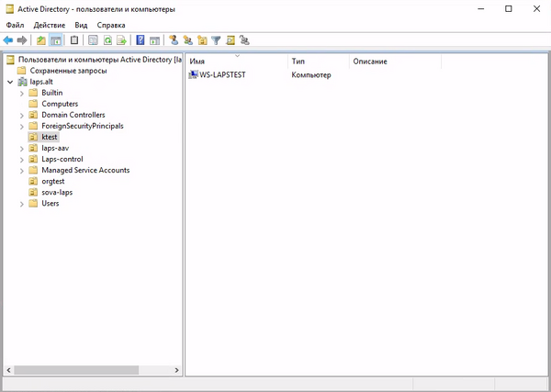Select the orgtest text label
551x392 pixels.
(53, 181)
